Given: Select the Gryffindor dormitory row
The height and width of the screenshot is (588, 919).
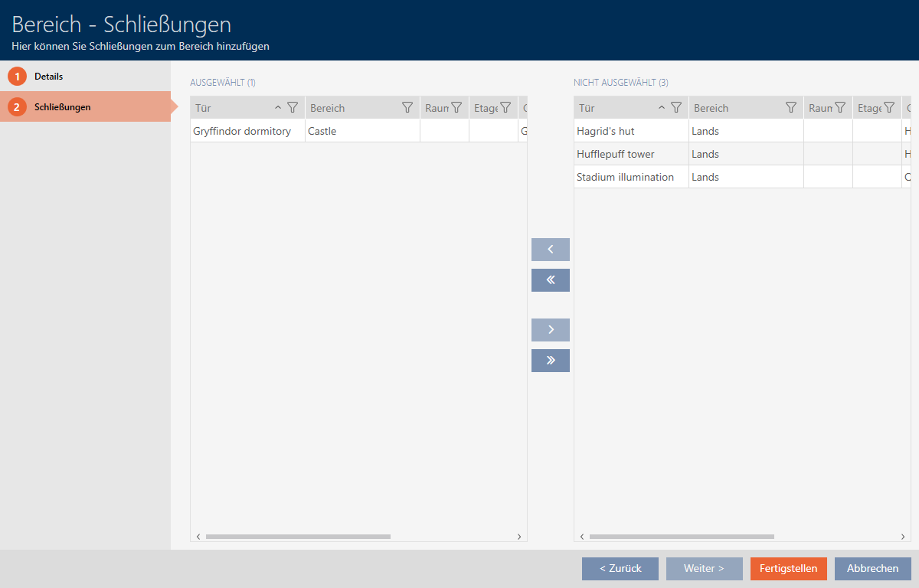Looking at the screenshot, I should [242, 131].
